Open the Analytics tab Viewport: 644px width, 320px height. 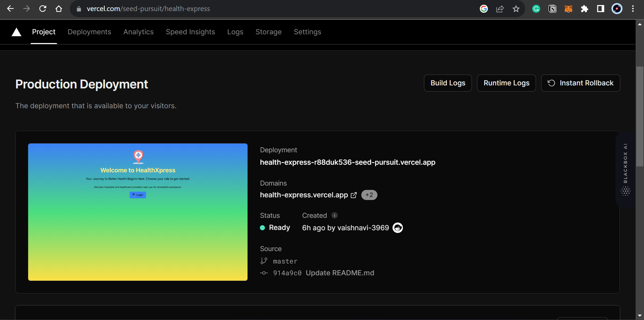pos(138,32)
